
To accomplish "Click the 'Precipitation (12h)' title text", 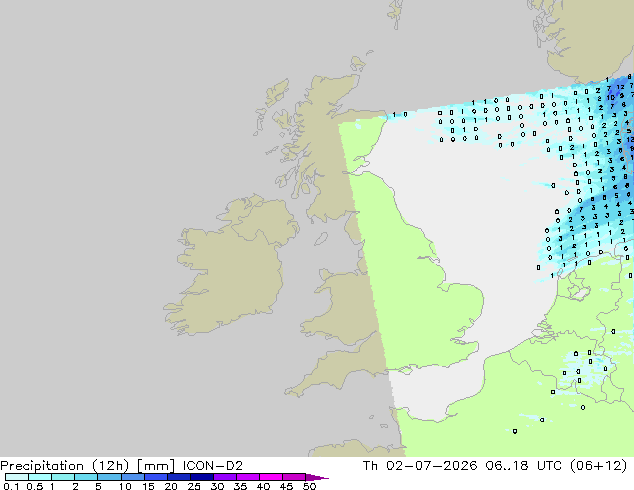I will [65, 466].
